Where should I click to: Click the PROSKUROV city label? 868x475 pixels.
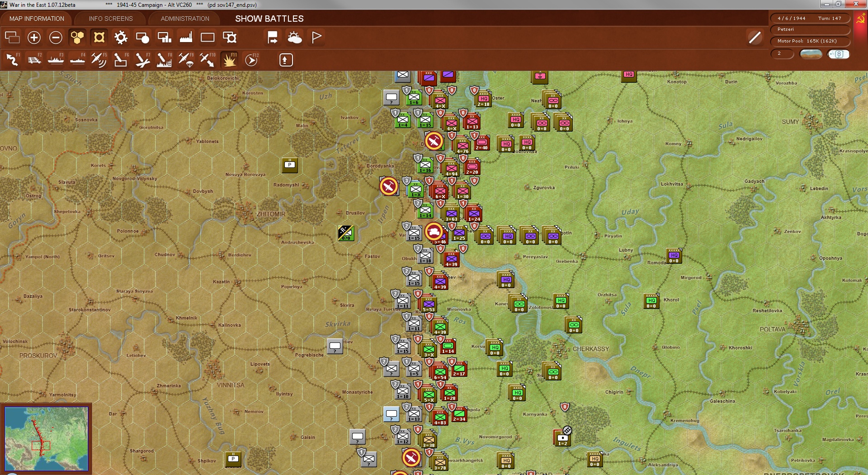point(38,356)
